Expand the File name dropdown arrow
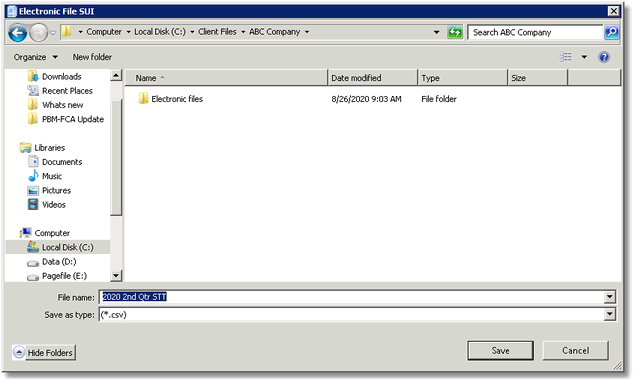The width and height of the screenshot is (635, 383). (x=609, y=297)
